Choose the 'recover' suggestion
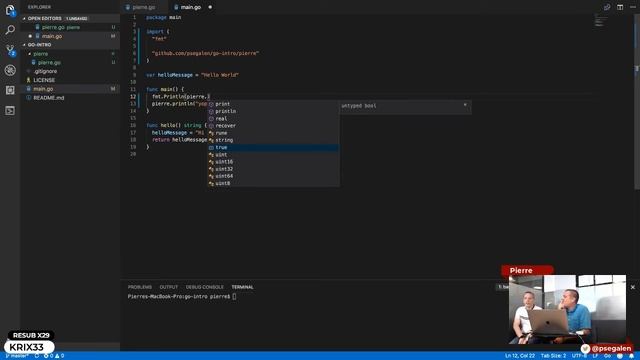640x360 pixels. point(273,126)
